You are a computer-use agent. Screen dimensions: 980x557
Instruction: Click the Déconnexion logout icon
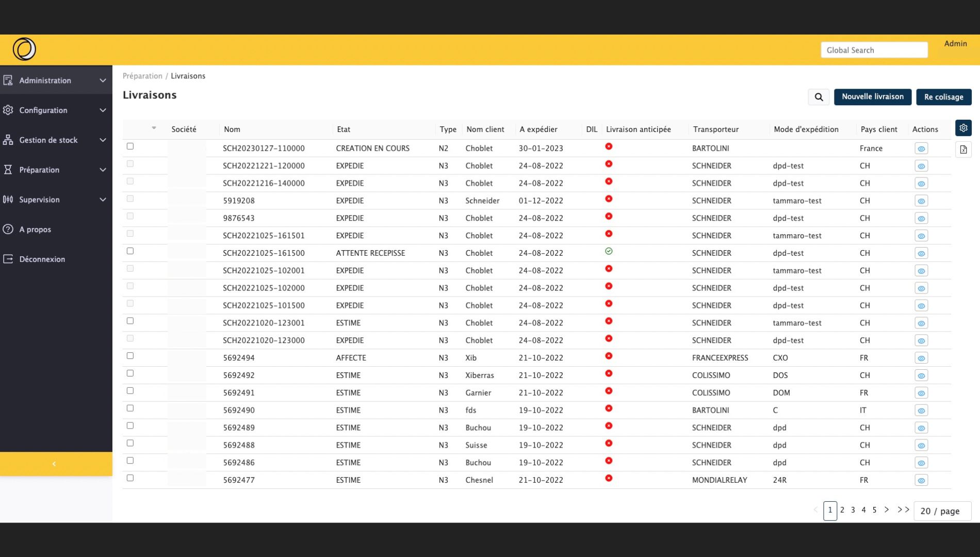point(8,259)
